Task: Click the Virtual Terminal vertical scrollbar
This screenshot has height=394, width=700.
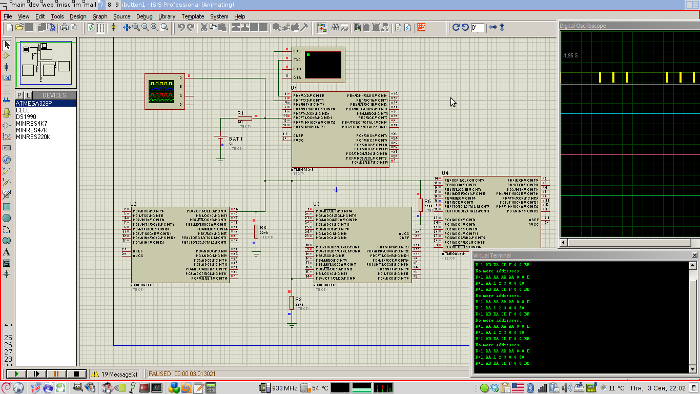Action: tap(692, 317)
